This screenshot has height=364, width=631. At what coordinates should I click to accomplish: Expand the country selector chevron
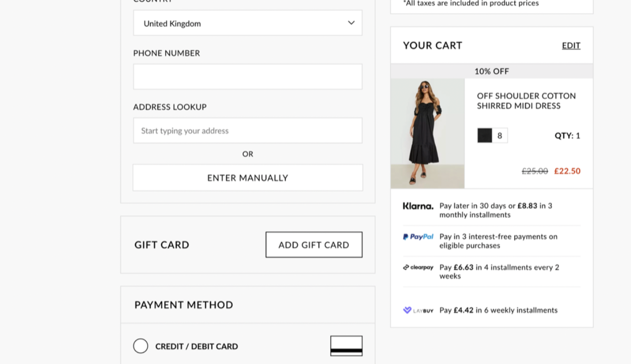[x=351, y=23]
